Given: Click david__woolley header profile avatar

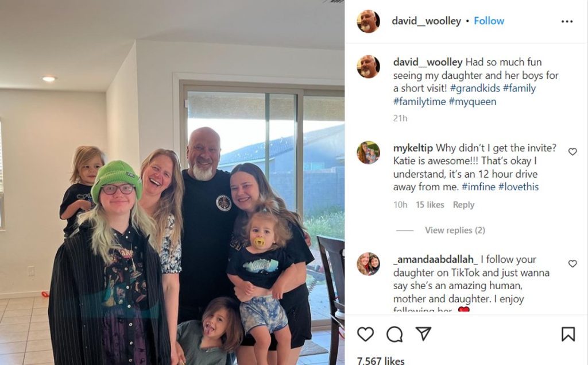Looking at the screenshot, I should (368, 21).
